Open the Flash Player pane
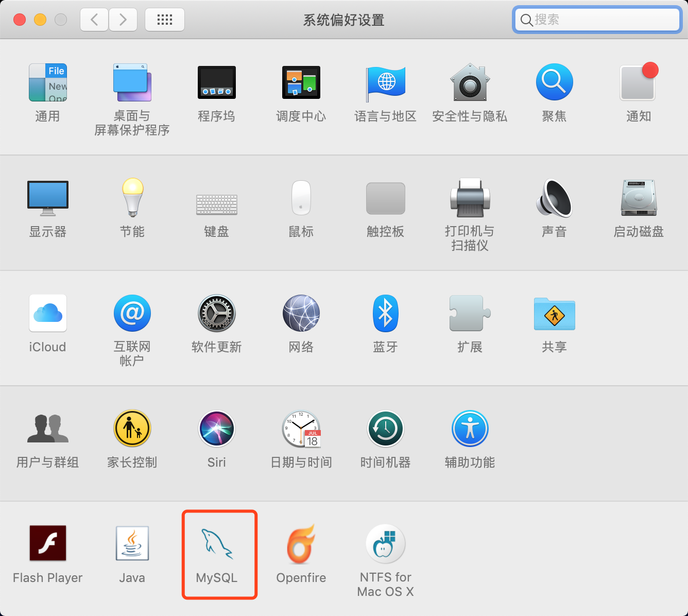The image size is (688, 616). coord(48,543)
